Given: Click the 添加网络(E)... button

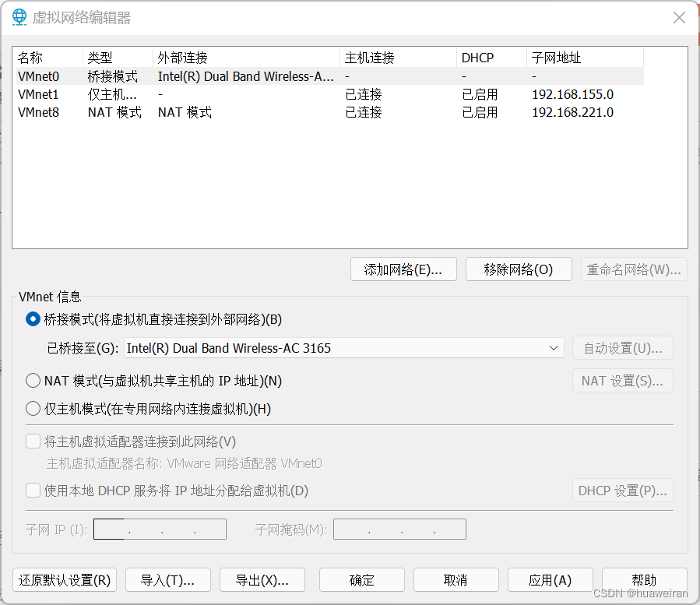Looking at the screenshot, I should [x=403, y=269].
